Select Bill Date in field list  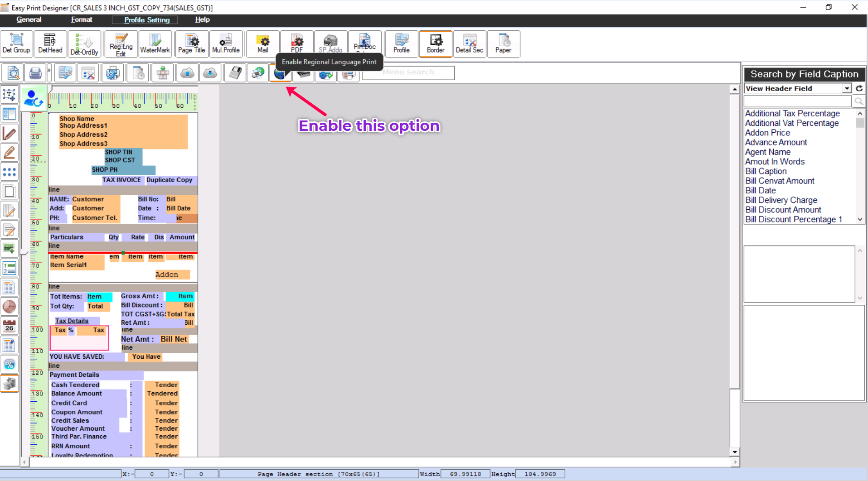761,191
